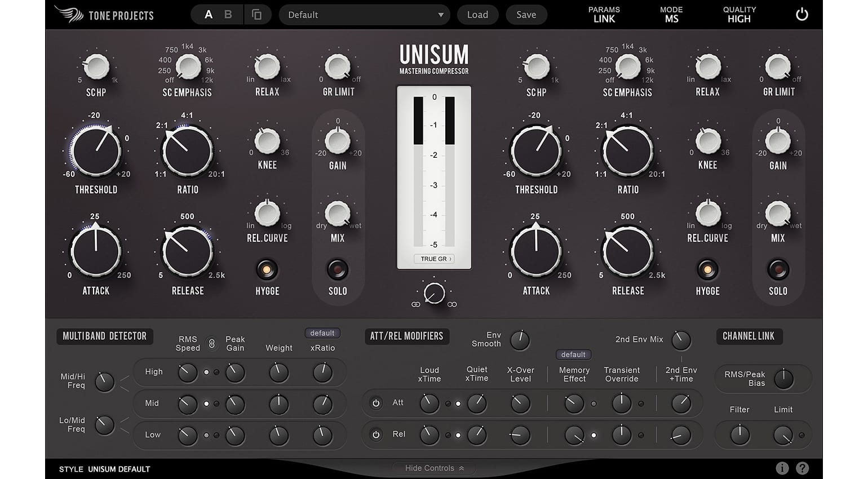
Task: Open the TRUE GR meter mode selector
Action: tap(434, 259)
